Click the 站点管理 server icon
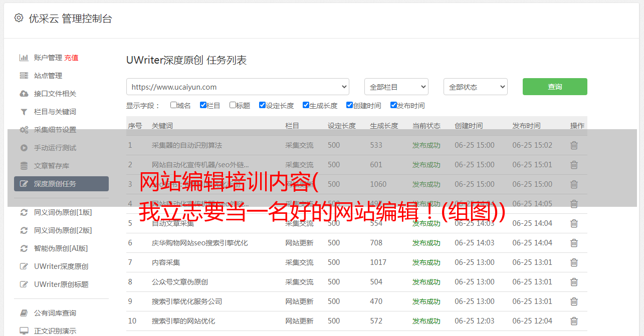The height and width of the screenshot is (336, 644). click(24, 76)
